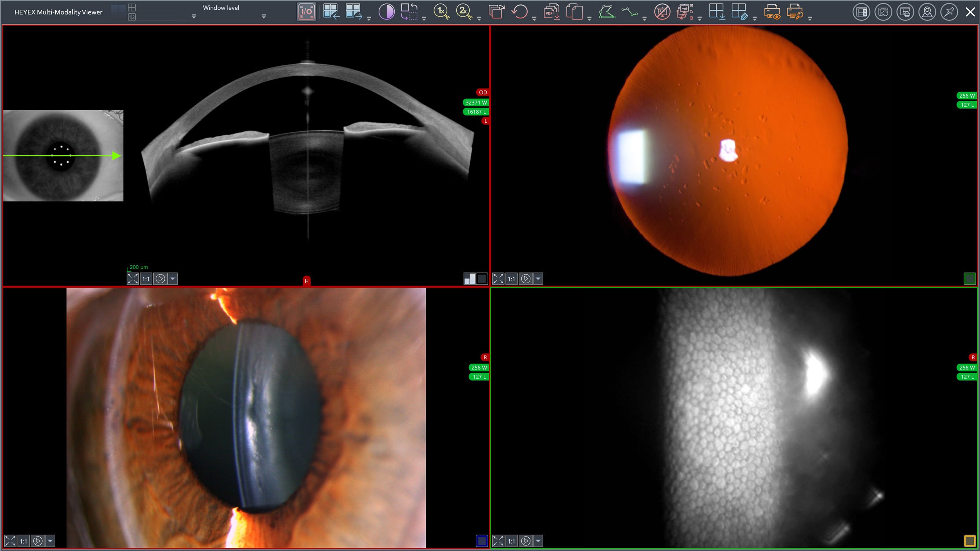Toggle the image info overlay button
The image size is (980, 551).
[306, 12]
